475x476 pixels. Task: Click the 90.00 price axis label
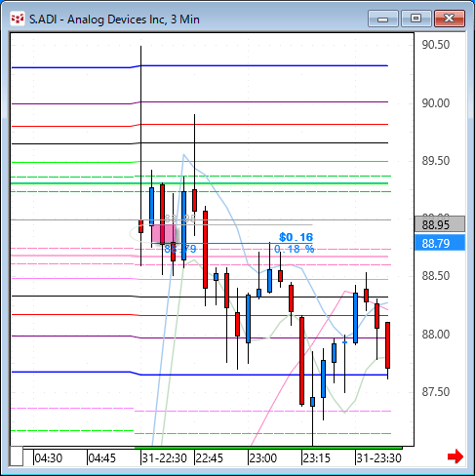[x=436, y=103]
